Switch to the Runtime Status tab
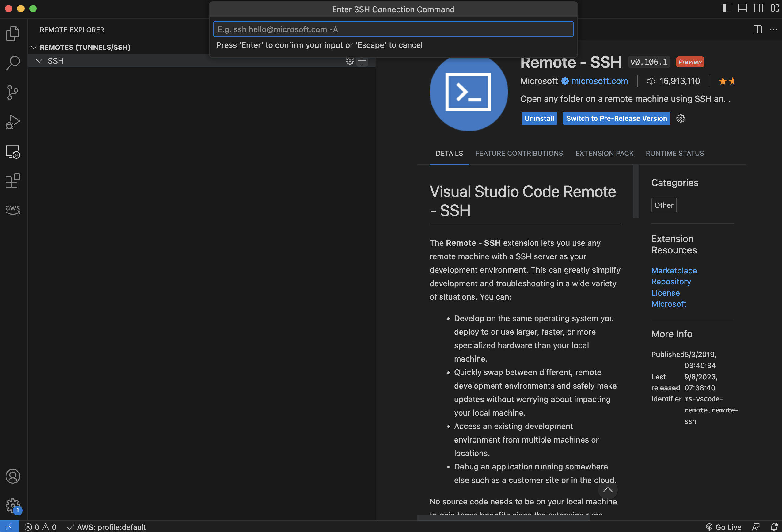This screenshot has height=532, width=782. point(675,153)
